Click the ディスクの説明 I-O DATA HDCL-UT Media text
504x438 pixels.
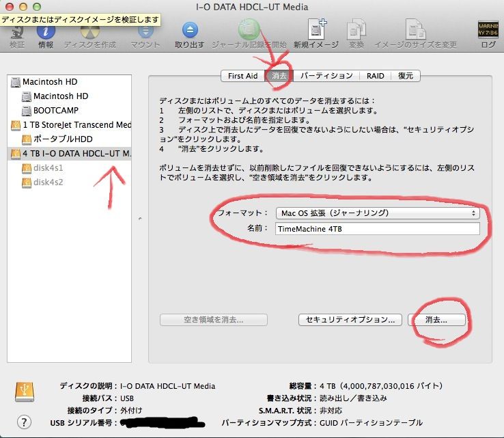pos(167,386)
